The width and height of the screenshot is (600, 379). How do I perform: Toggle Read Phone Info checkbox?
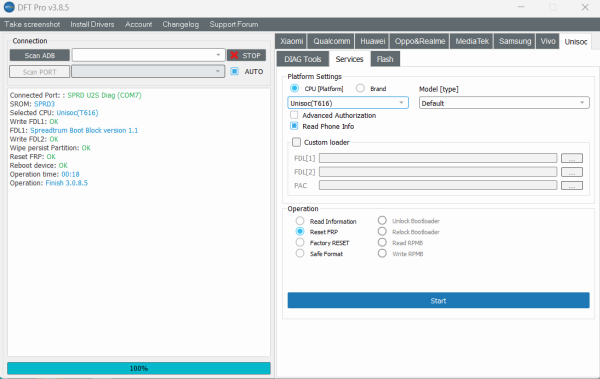coord(294,126)
